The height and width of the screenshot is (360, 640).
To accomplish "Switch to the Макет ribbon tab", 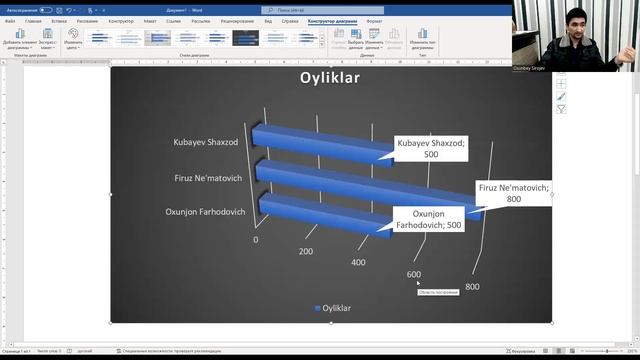I will pyautogui.click(x=150, y=21).
